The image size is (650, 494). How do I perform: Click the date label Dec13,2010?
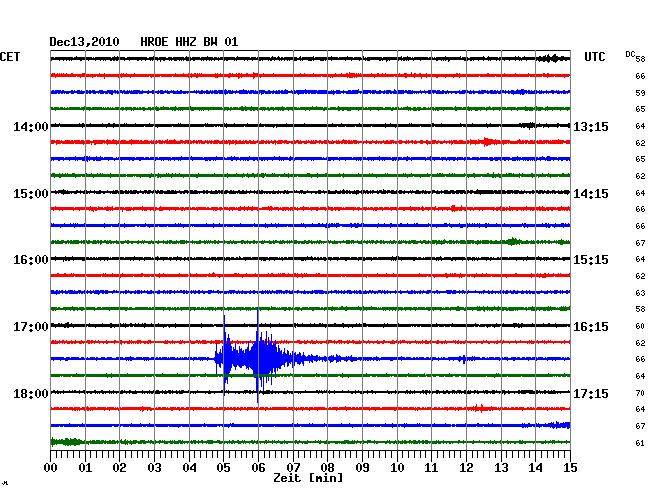coord(85,42)
